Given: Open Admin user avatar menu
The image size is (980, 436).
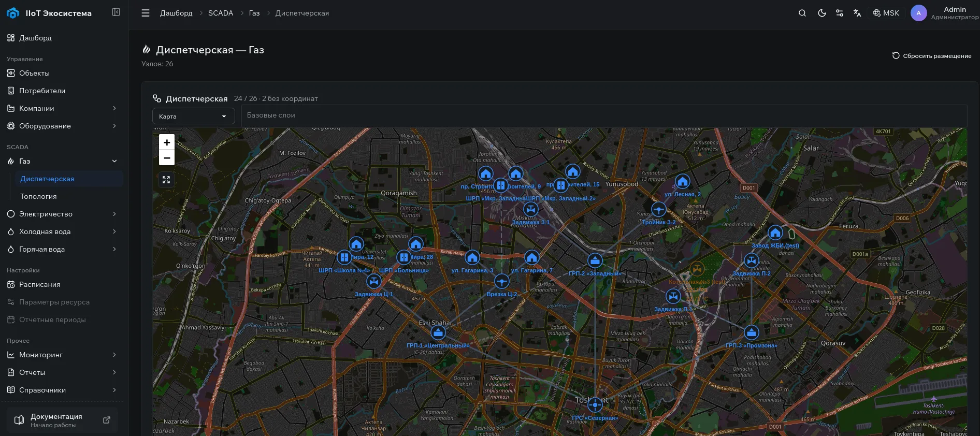Looking at the screenshot, I should pyautogui.click(x=918, y=13).
